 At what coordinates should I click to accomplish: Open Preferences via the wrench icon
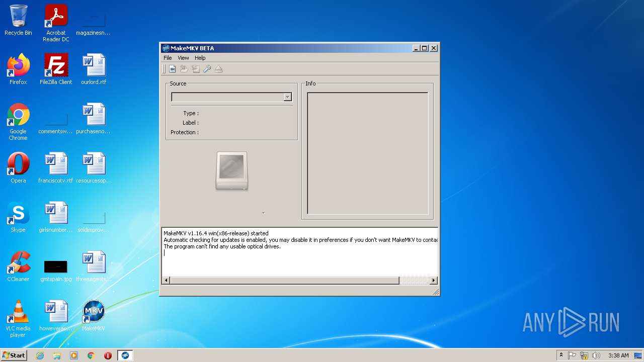[207, 69]
